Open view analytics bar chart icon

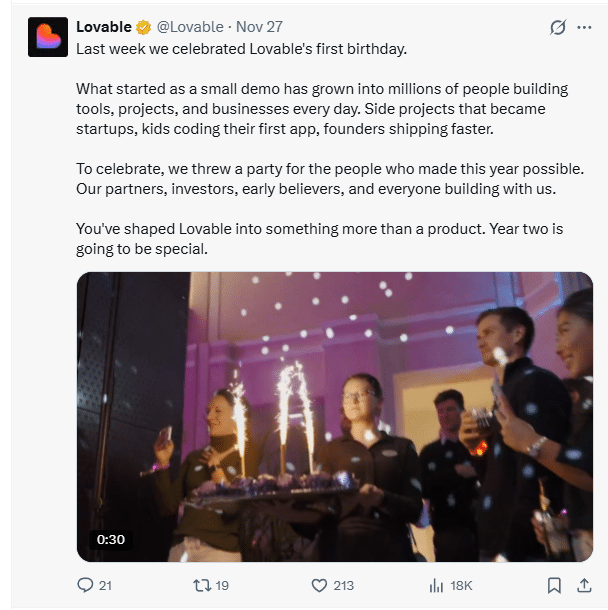click(x=436, y=586)
